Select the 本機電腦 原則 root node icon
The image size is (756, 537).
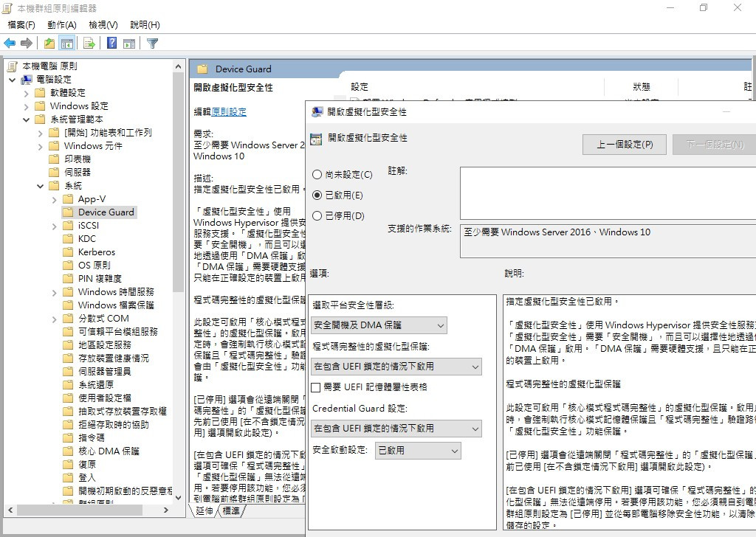(13, 66)
